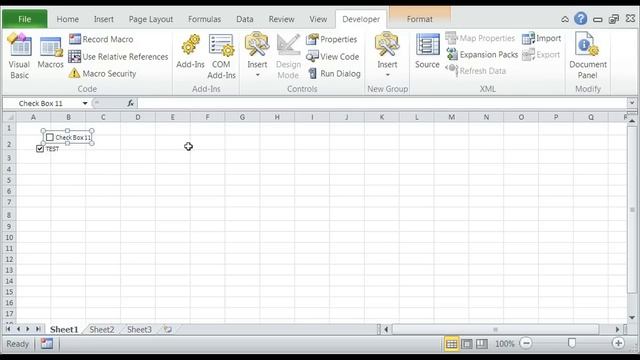This screenshot has width=640, height=360.
Task: Expand the formula bar
Action: click(x=632, y=103)
